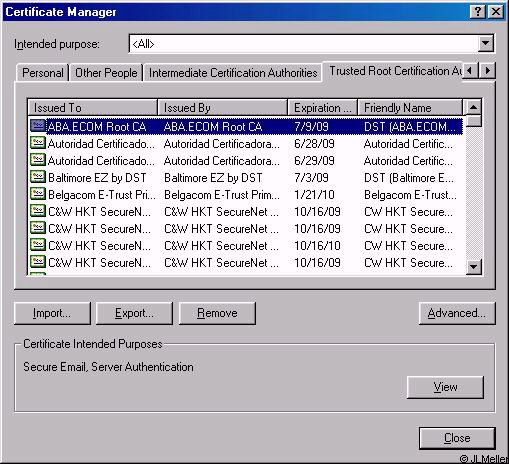Click the Baltimore EZ by DST certificate icon
Viewport: 509px width, 464px height.
coord(38,177)
